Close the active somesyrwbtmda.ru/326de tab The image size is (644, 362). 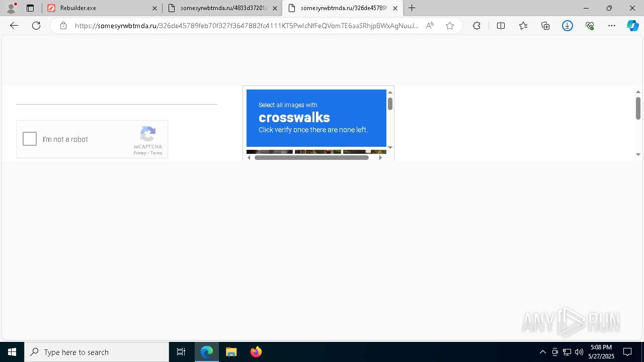395,8
